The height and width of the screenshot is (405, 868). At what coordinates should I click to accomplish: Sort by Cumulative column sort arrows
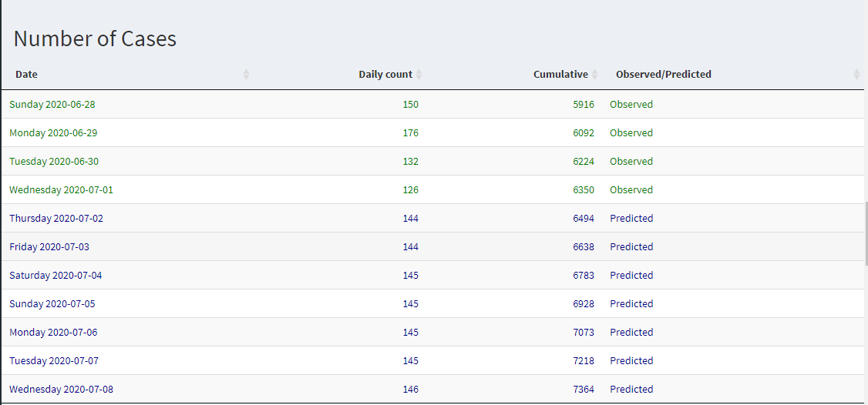[594, 74]
